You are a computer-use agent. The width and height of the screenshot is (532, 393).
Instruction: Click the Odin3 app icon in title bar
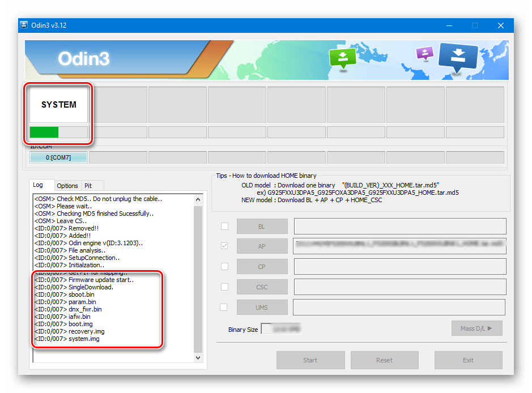pos(24,25)
